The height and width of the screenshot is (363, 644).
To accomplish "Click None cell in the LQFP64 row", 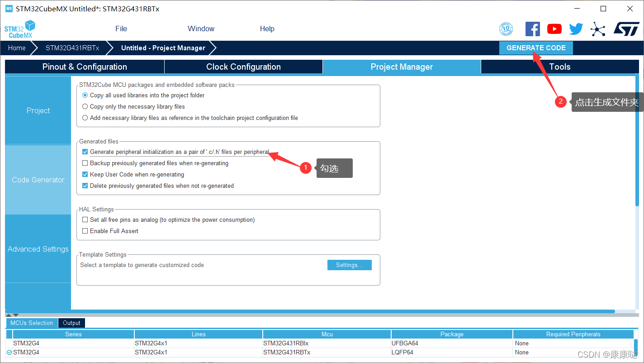I will pyautogui.click(x=573, y=352).
